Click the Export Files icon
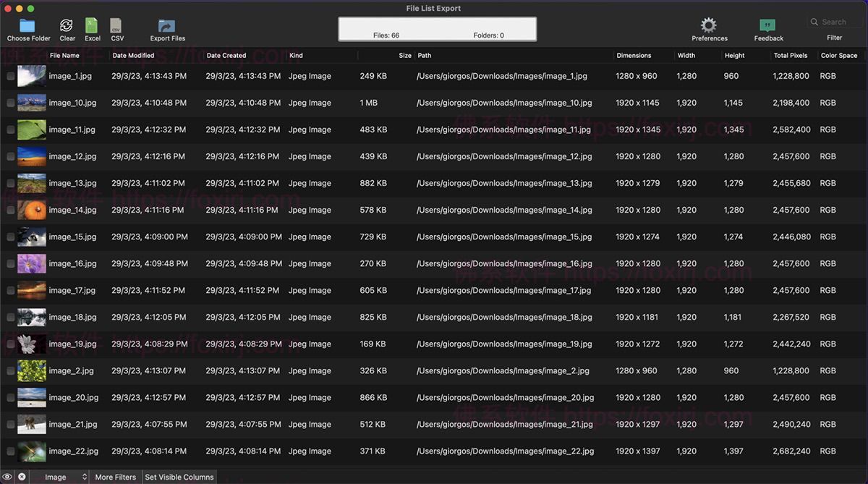This screenshot has width=868, height=484. 167,27
